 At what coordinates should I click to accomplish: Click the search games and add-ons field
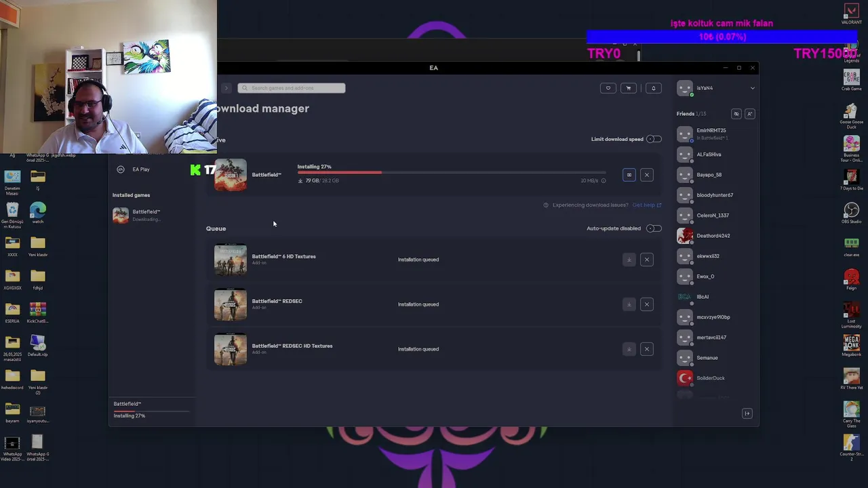pos(292,88)
